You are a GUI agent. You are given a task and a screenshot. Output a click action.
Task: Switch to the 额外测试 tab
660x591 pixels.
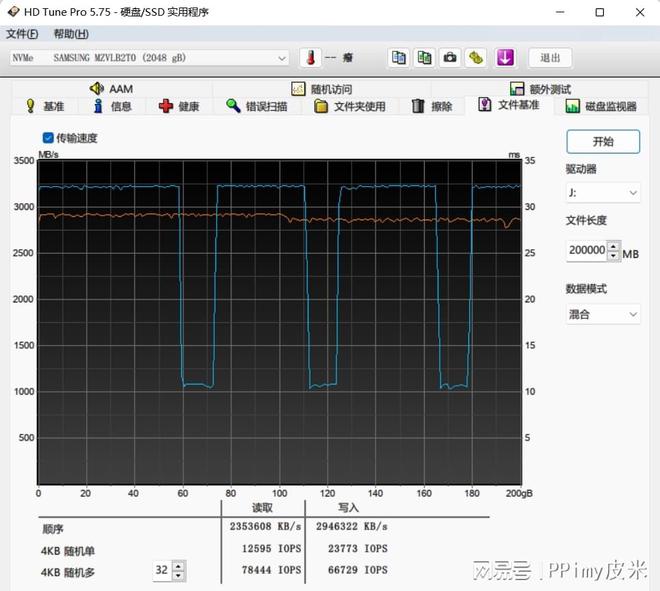540,88
